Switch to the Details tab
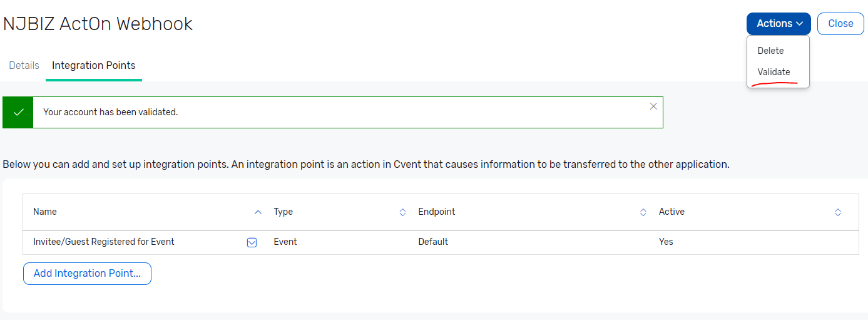The width and height of the screenshot is (868, 320). pos(24,65)
